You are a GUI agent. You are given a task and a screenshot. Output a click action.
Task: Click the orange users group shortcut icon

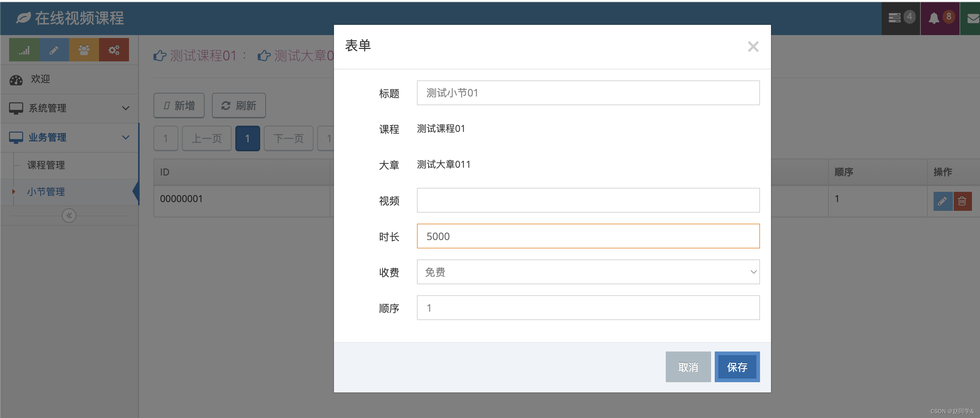click(84, 50)
